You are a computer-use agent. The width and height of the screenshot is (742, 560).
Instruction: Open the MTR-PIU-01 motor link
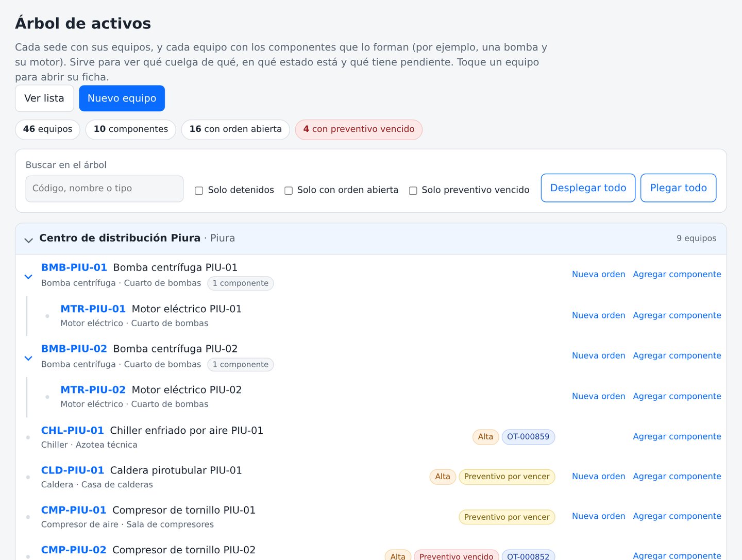[93, 309]
